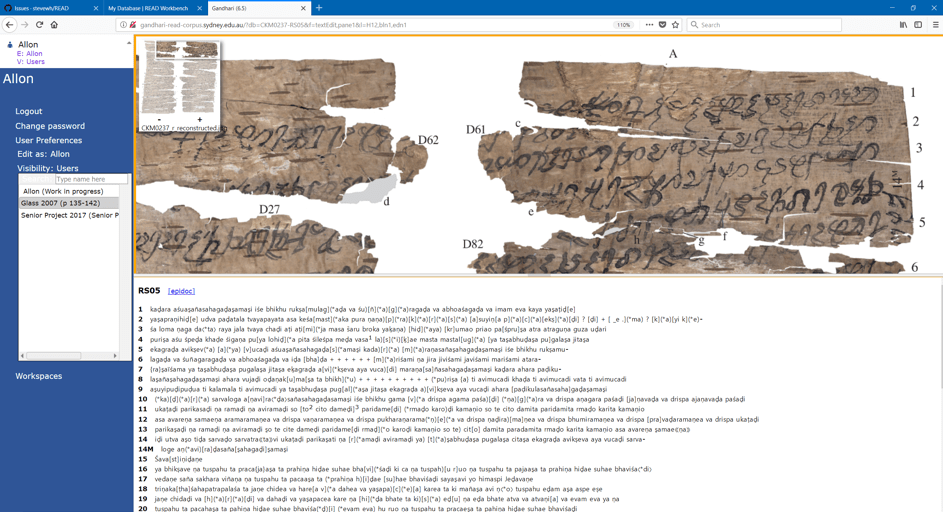
Task: Click the Allon user profile icon
Action: click(10, 45)
